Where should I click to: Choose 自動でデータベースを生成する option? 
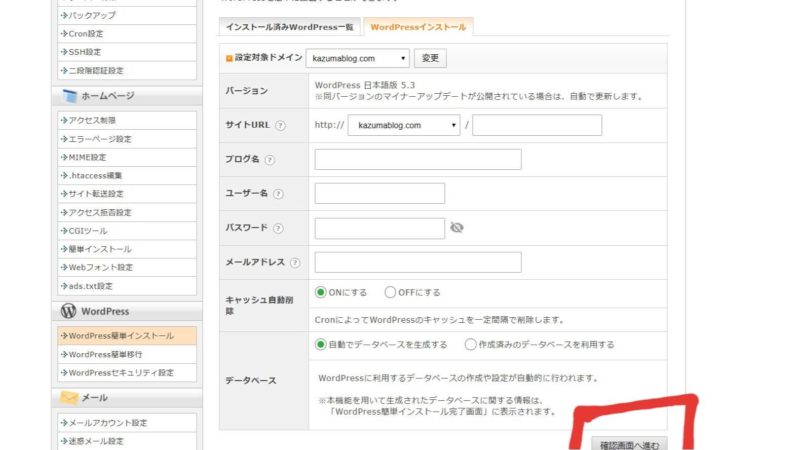(x=320, y=344)
